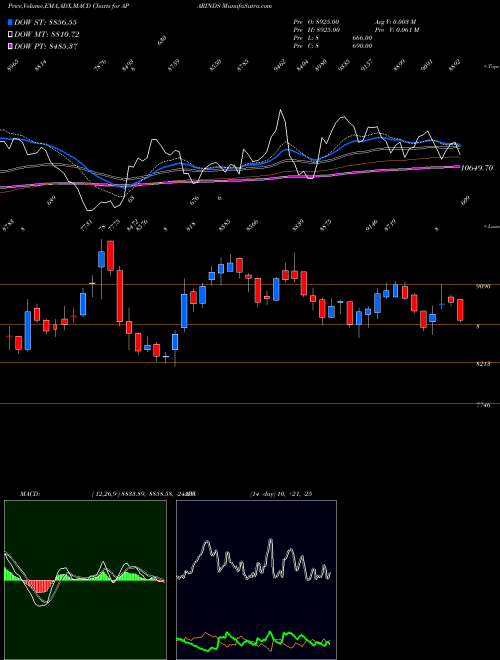Select the 'DOW MT' legend label
The height and width of the screenshot is (660, 500).
[46, 35]
